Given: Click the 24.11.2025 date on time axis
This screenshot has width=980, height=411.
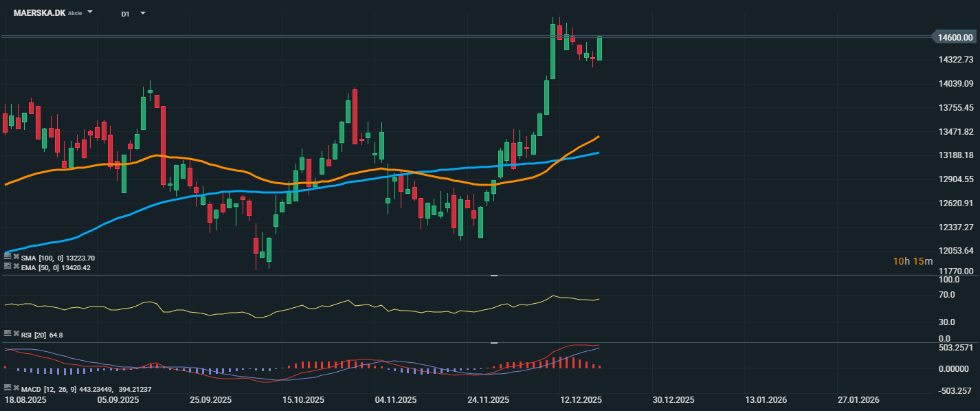Looking at the screenshot, I should [489, 400].
